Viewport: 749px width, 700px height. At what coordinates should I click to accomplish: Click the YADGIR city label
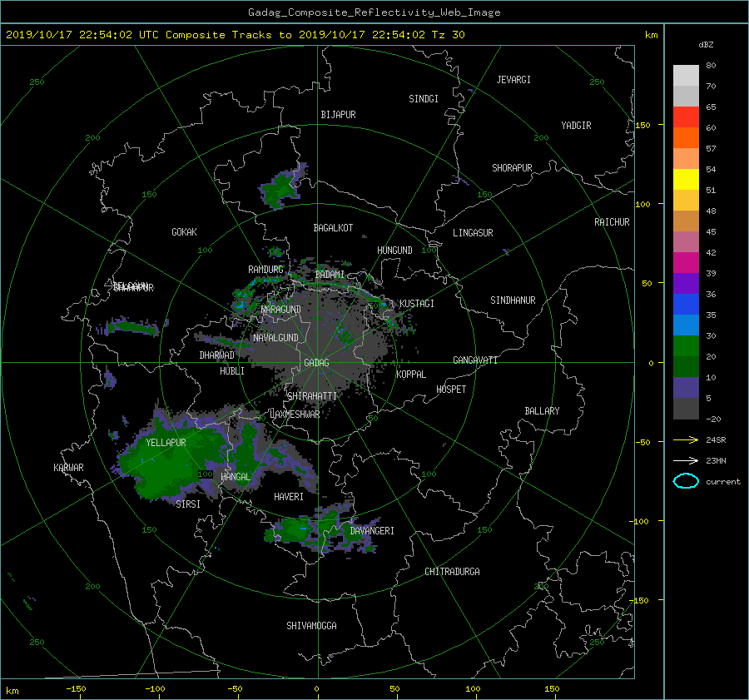pyautogui.click(x=576, y=126)
